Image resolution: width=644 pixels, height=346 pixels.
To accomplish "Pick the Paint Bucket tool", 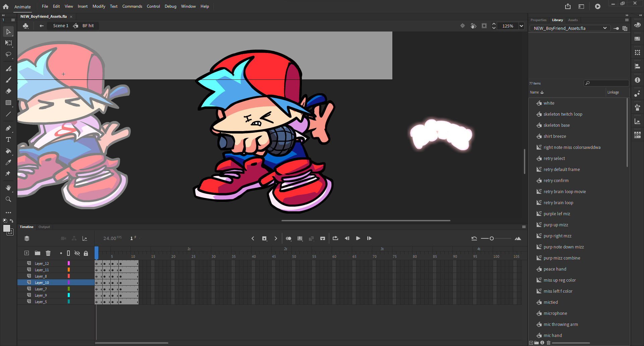I will pyautogui.click(x=8, y=151).
